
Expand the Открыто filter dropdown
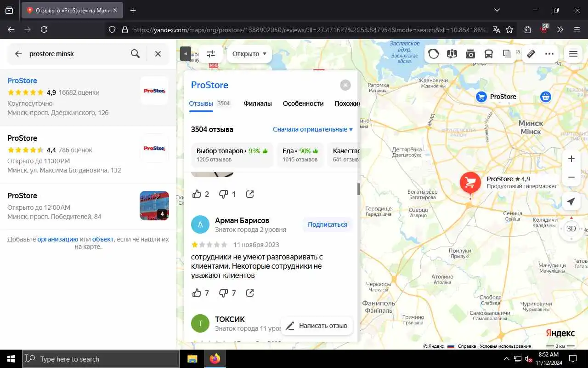point(249,54)
